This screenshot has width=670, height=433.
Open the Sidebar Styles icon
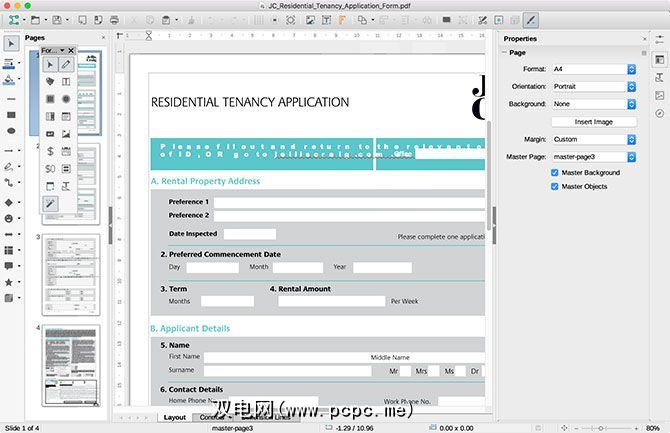tap(660, 77)
